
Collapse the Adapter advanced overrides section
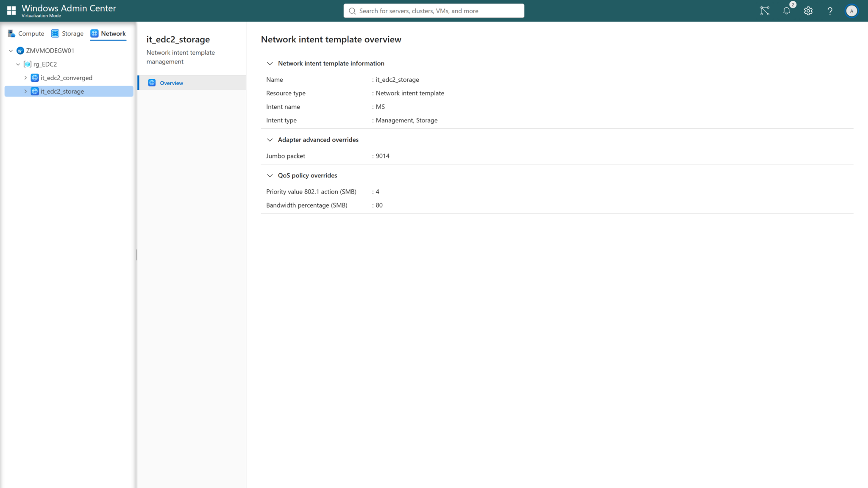click(270, 140)
